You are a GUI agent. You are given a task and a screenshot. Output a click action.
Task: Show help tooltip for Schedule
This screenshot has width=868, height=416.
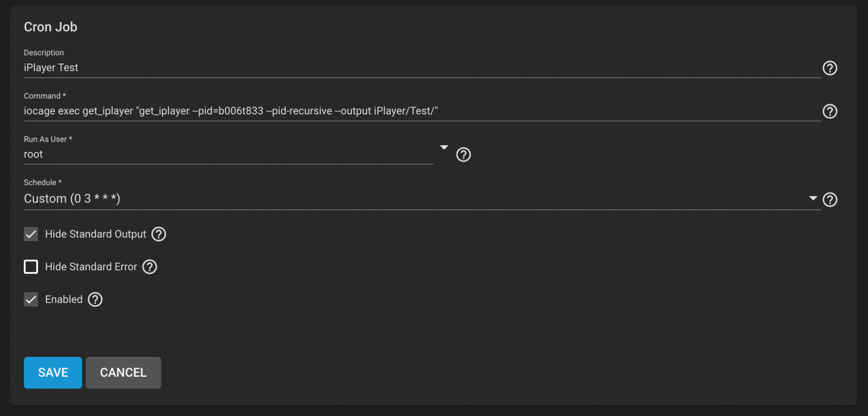tap(830, 199)
